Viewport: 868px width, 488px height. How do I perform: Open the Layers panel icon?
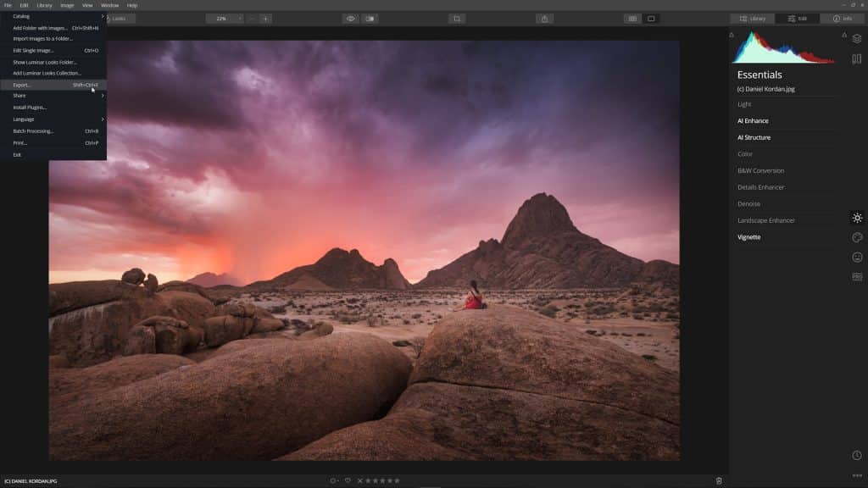click(858, 37)
